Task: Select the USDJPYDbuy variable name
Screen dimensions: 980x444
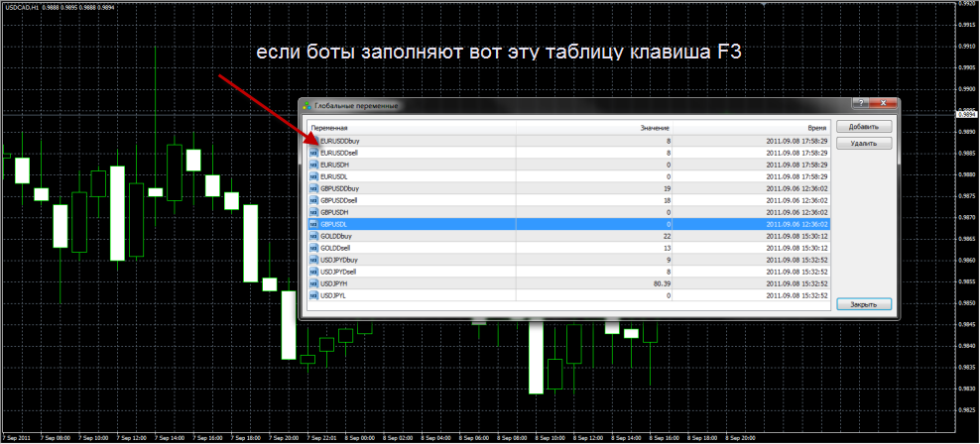Action: (339, 260)
